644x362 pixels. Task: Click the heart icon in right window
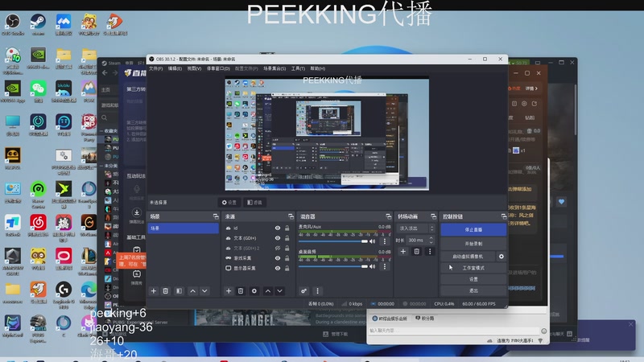point(561,202)
